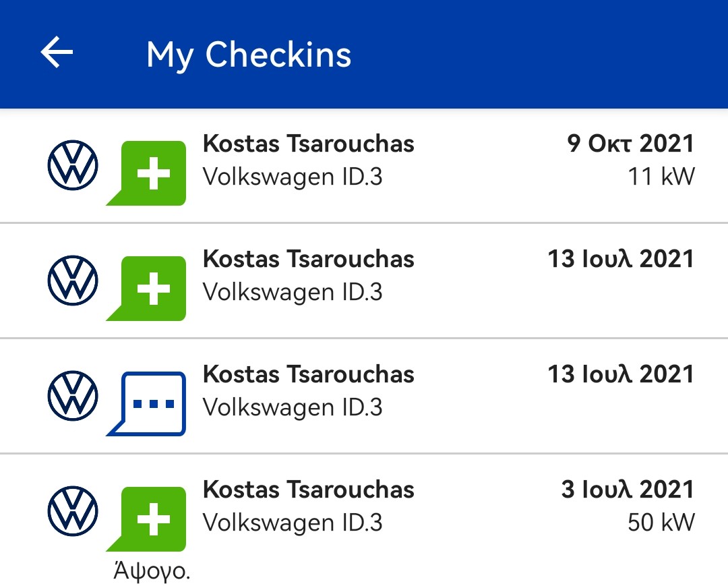Select the 50 kW power label
This screenshot has height=586, width=728.
(661, 523)
